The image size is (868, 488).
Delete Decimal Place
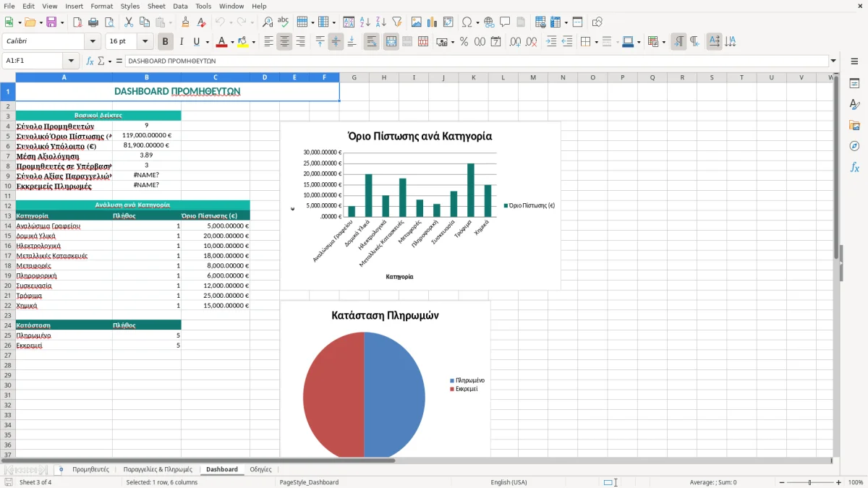click(x=531, y=42)
